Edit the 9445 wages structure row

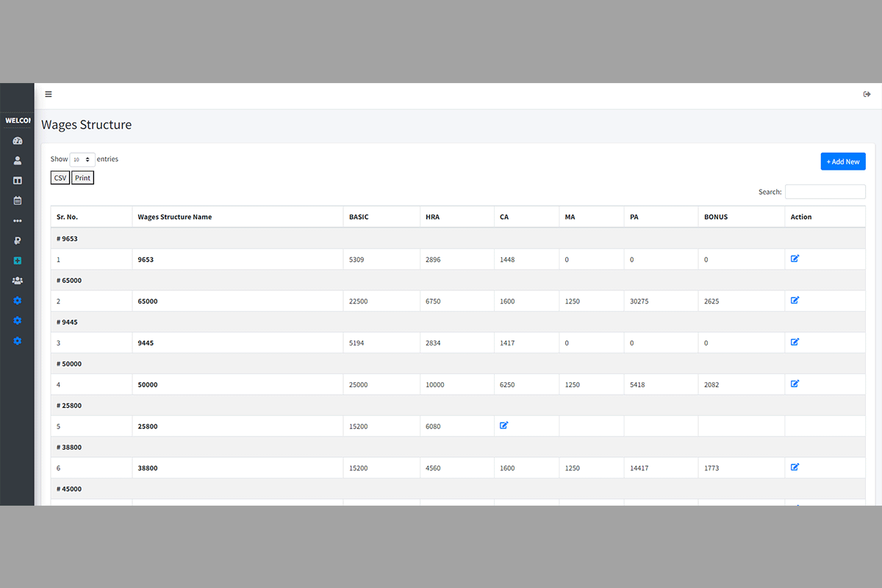click(x=795, y=342)
